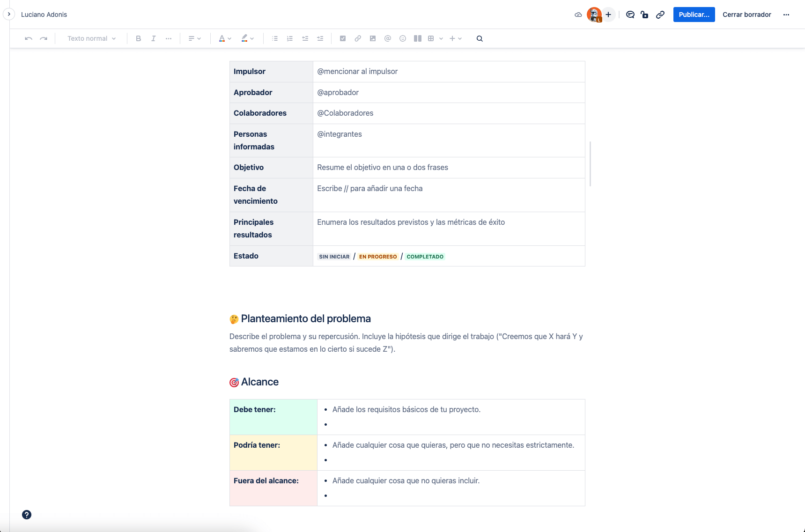Insert a link using the toolbar
805x532 pixels.
point(358,38)
